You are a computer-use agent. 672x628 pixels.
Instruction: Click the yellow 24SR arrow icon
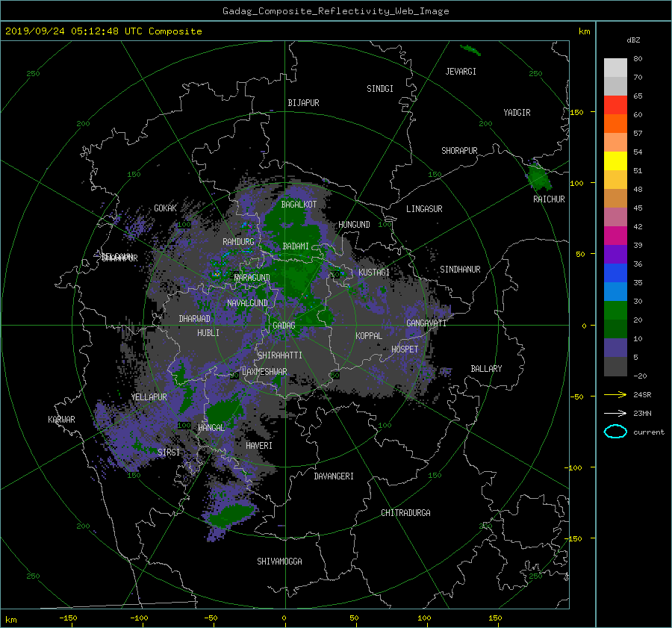[615, 394]
